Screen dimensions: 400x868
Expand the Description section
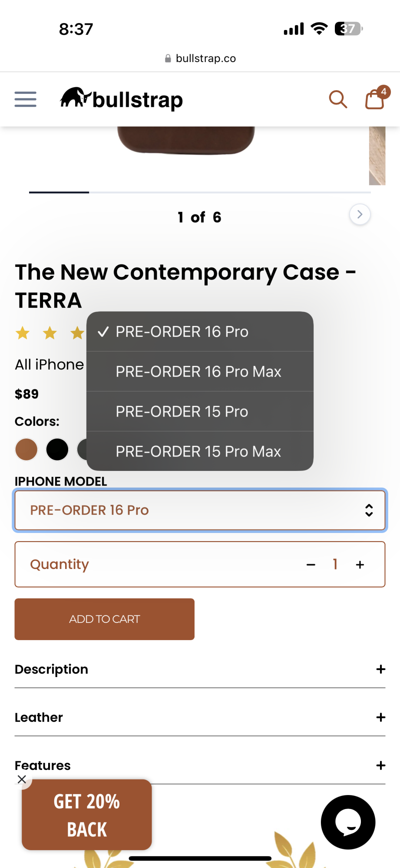(380, 669)
